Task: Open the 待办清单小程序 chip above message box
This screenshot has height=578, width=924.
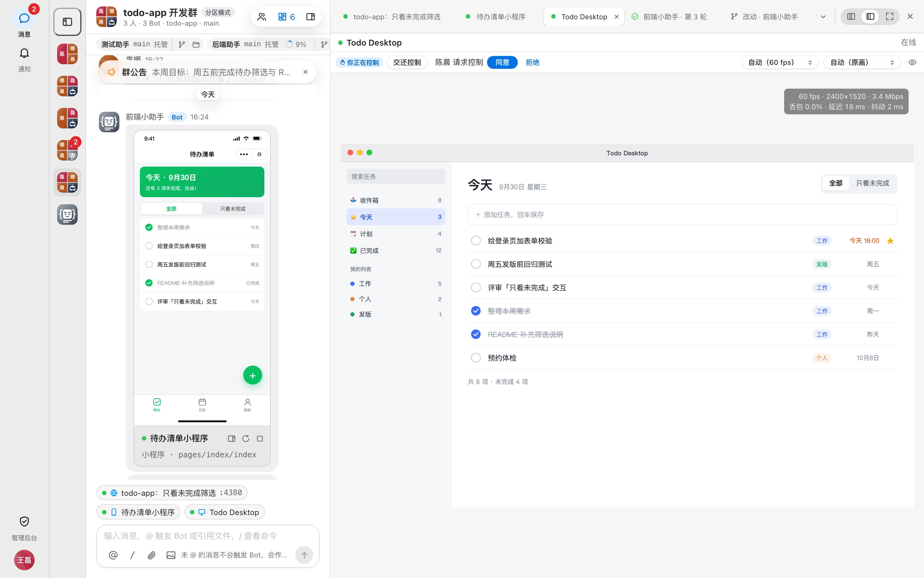Action: pos(138,512)
